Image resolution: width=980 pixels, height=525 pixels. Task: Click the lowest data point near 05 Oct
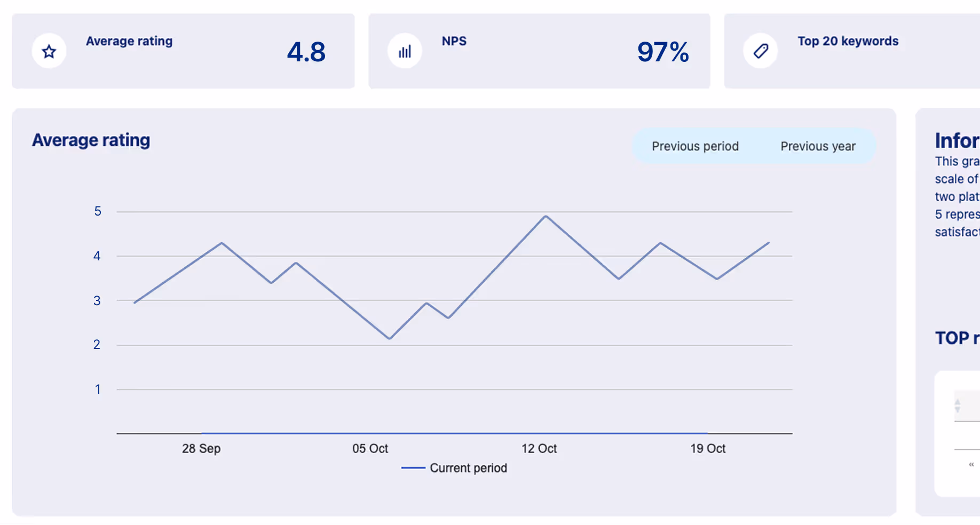click(x=389, y=337)
